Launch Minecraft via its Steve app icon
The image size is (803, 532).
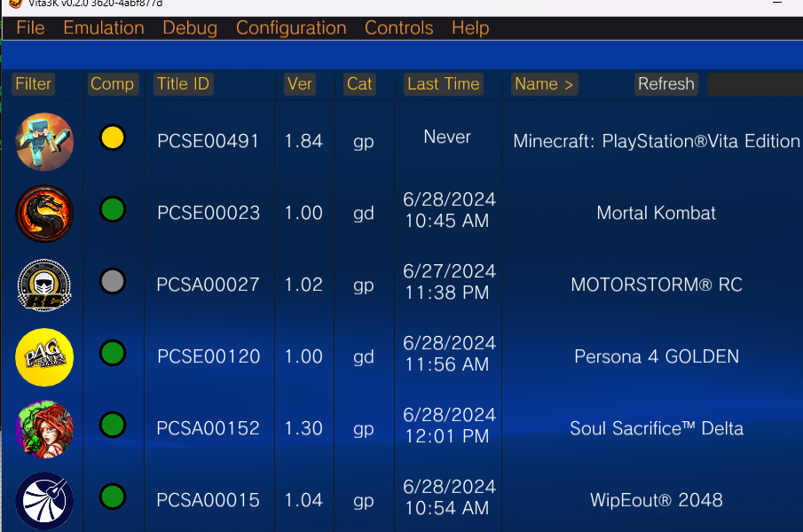point(44,142)
